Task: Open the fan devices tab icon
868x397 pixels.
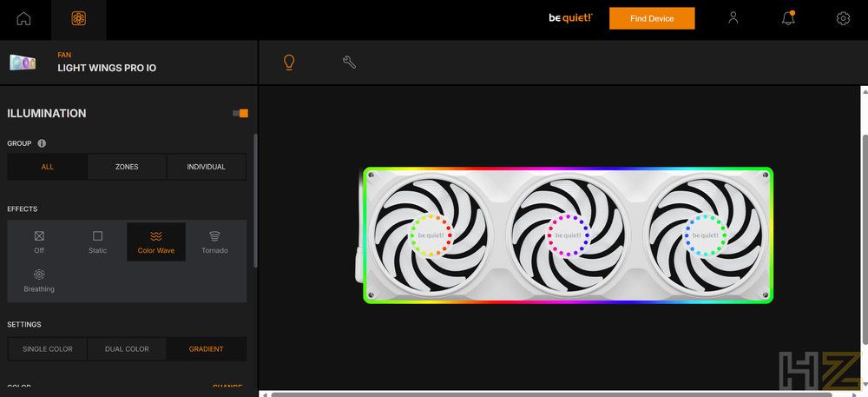Action: click(79, 19)
